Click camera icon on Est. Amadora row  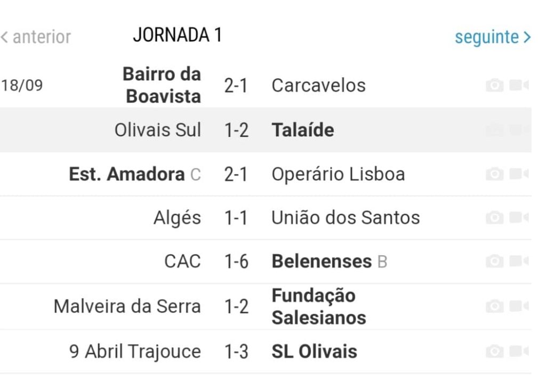tap(494, 174)
